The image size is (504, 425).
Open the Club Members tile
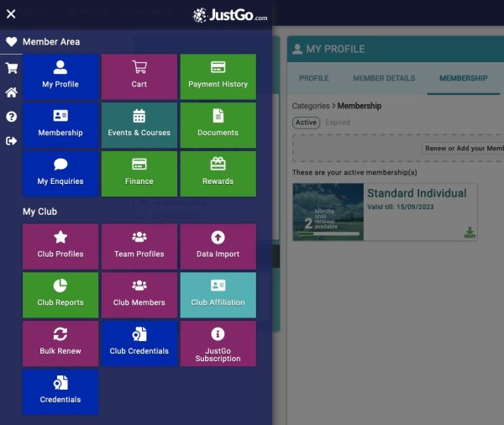[x=139, y=295]
